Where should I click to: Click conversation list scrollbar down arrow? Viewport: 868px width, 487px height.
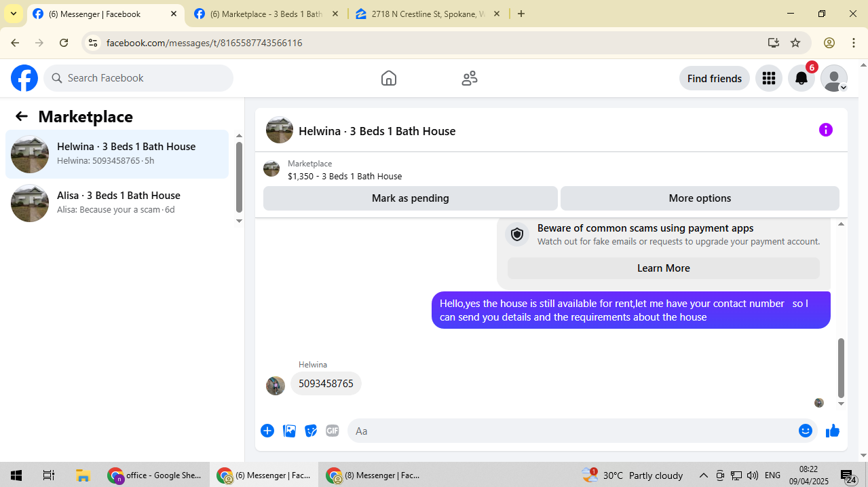(x=239, y=221)
